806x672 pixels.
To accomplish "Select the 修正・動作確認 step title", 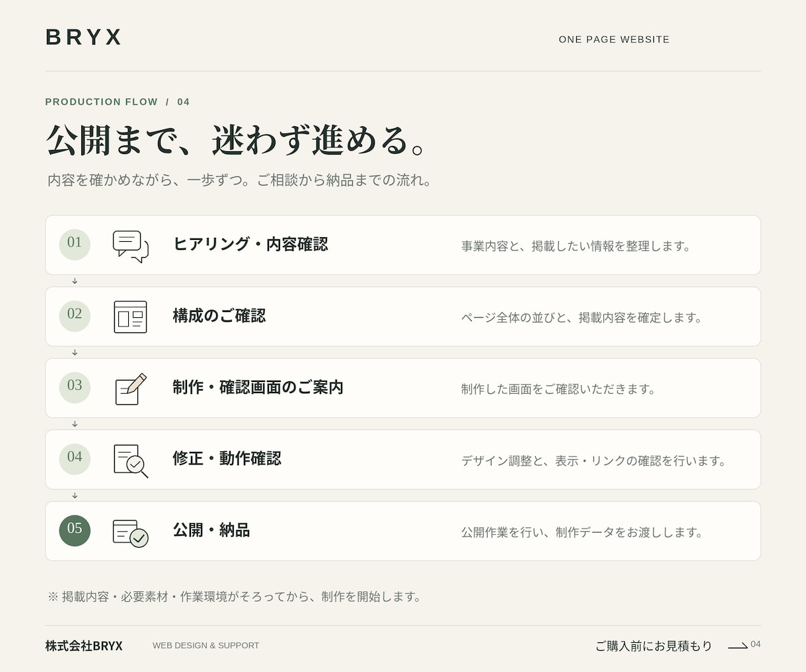I will [x=227, y=459].
